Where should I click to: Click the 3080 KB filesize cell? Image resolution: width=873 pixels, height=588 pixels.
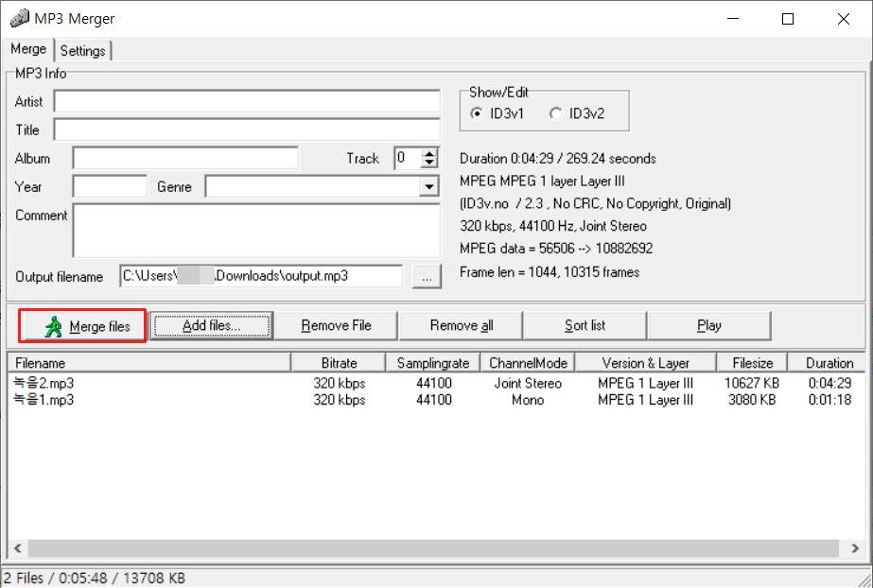[752, 400]
